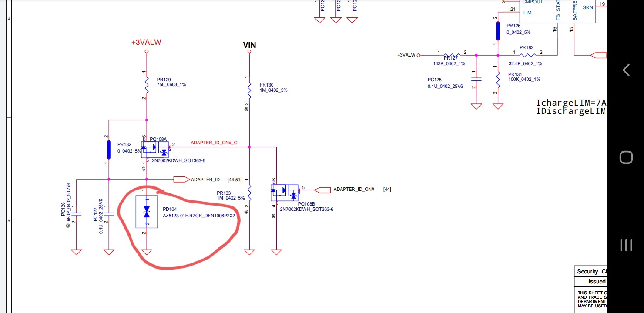Click the [44] page reference

click(x=387, y=190)
